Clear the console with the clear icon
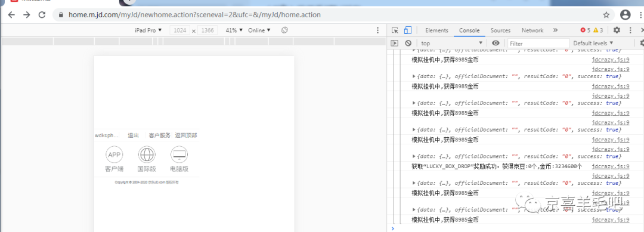The height and width of the screenshot is (232, 644). (x=408, y=43)
